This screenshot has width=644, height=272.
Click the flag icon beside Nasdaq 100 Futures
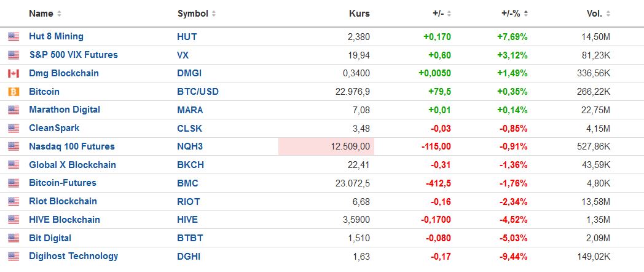point(14,147)
